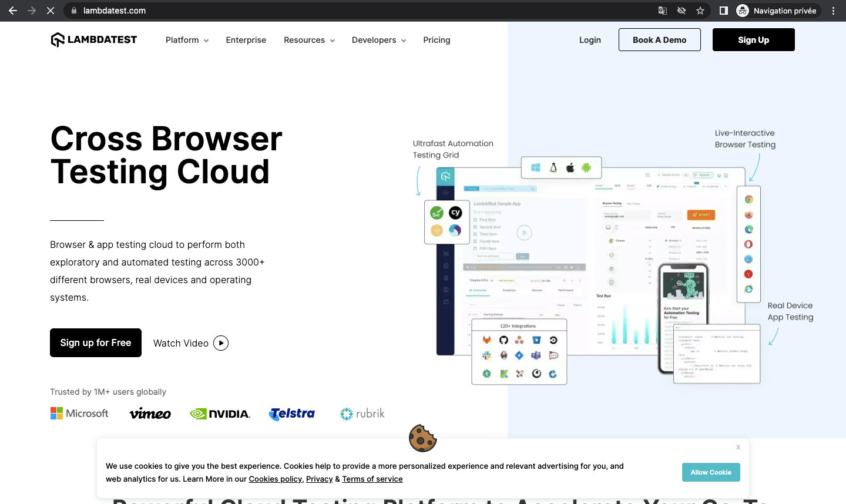
Task: Stop loading the page
Action: coord(51,11)
